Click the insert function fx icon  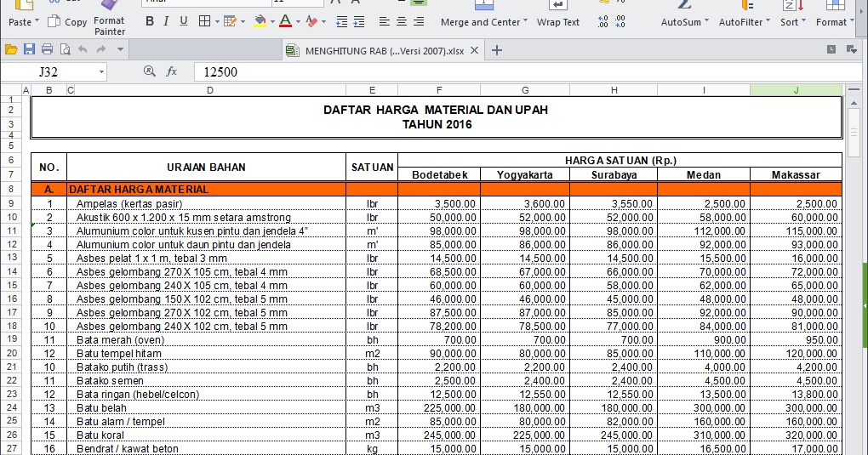point(172,71)
